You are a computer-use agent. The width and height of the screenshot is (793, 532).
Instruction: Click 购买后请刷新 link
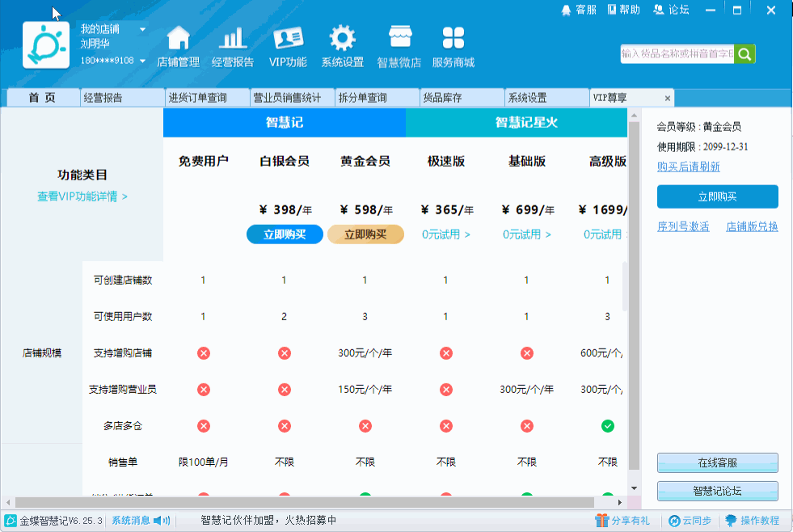point(688,167)
